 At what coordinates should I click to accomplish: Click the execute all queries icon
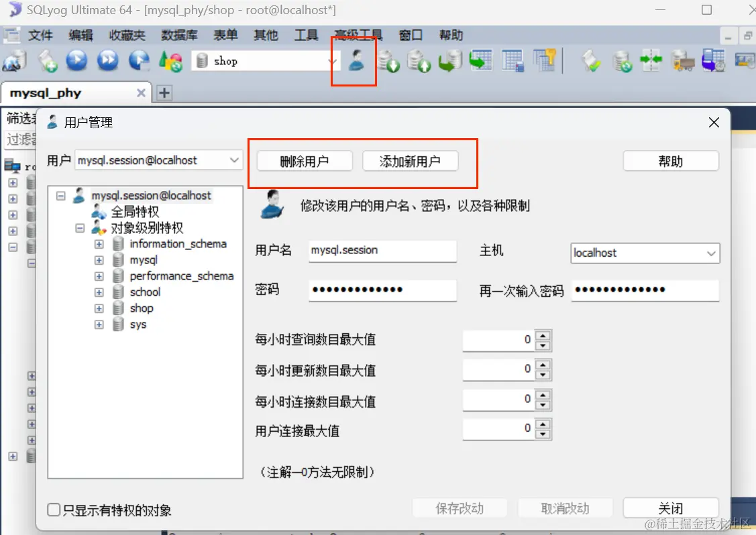point(108,60)
